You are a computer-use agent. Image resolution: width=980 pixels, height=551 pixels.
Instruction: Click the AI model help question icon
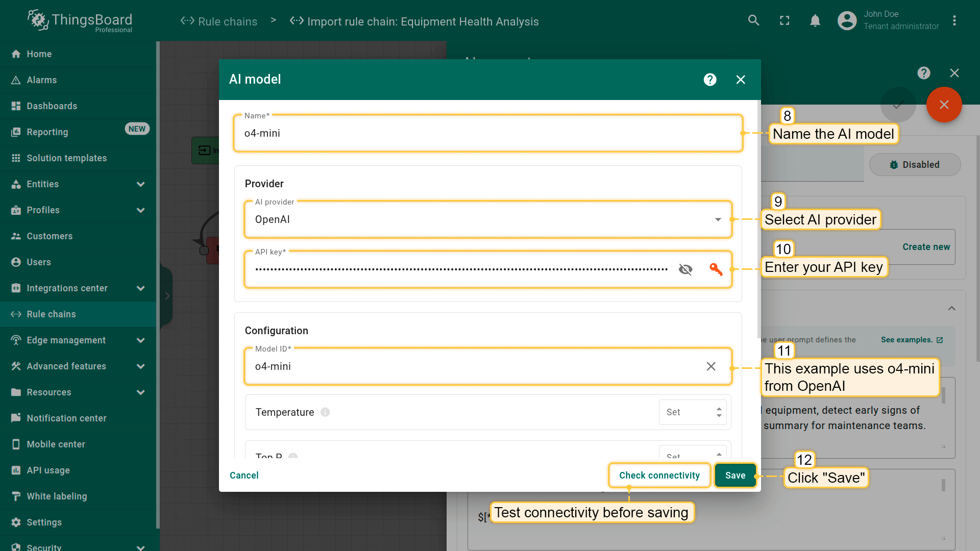710,80
